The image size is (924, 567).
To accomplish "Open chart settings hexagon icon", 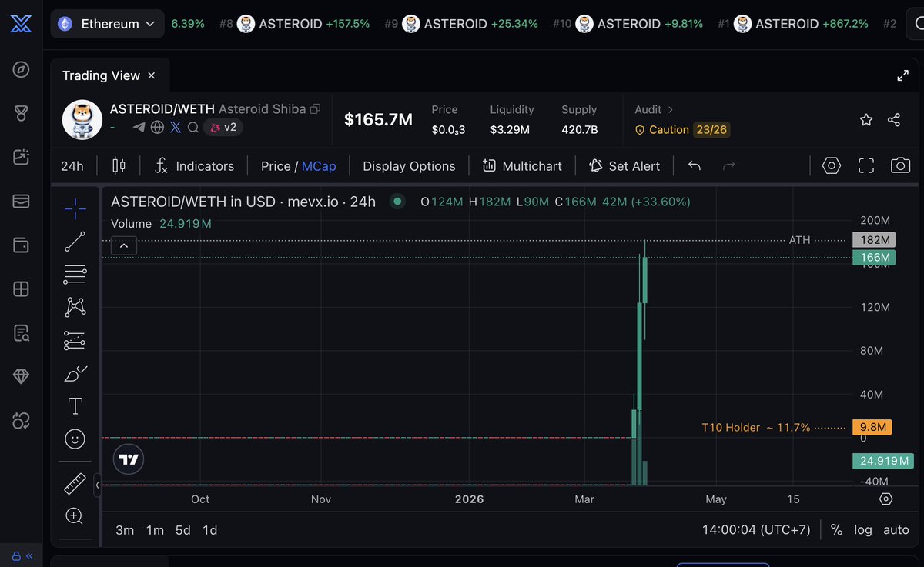I will (832, 165).
